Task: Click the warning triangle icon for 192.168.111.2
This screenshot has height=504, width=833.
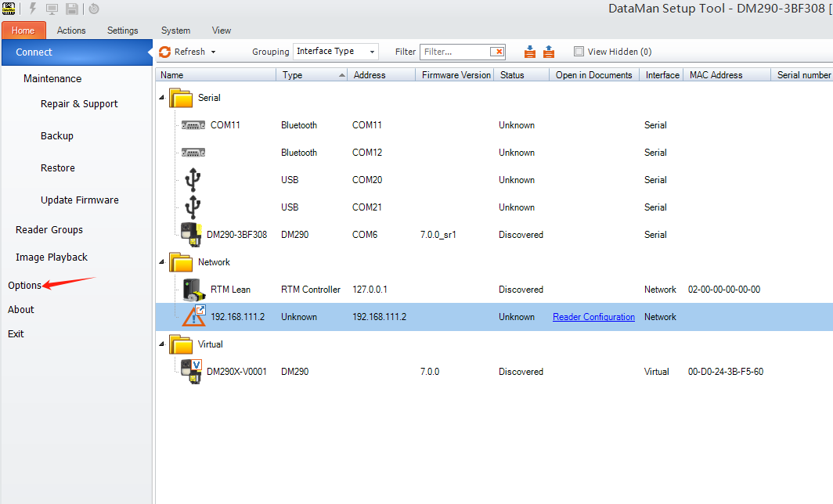Action: [x=194, y=316]
